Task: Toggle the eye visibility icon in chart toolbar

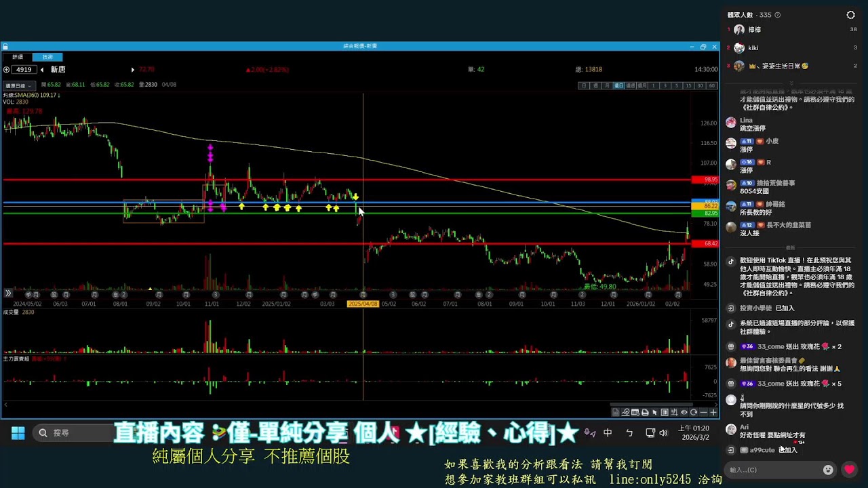Action: coord(684,412)
